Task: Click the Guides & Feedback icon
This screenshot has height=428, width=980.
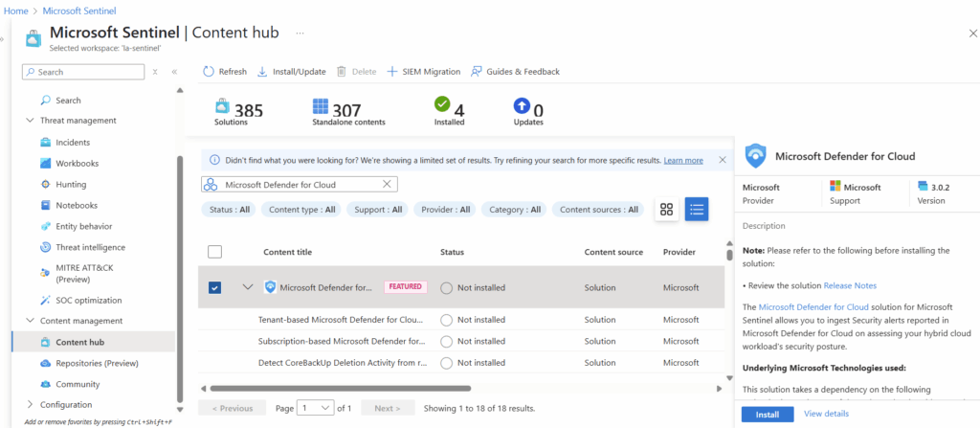Action: tap(477, 71)
